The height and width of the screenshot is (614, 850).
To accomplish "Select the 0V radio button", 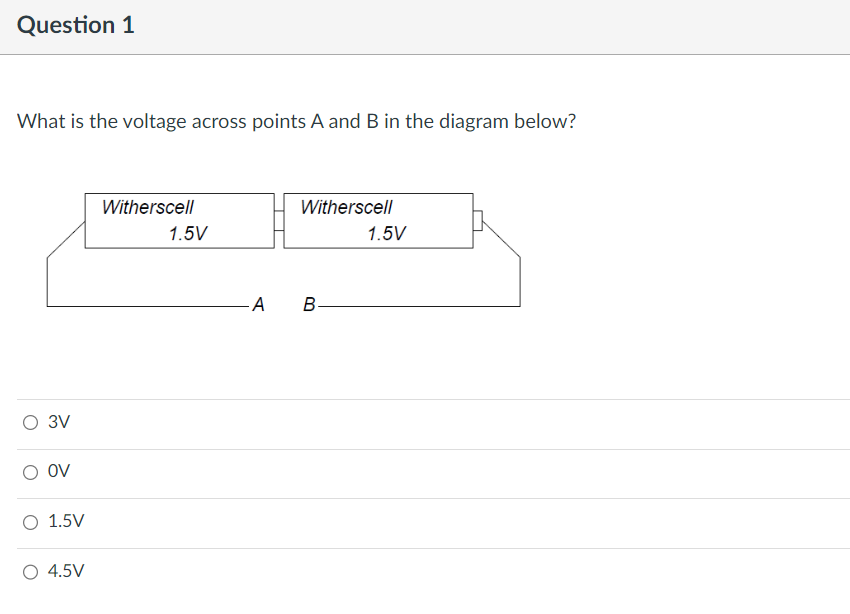I will (29, 471).
